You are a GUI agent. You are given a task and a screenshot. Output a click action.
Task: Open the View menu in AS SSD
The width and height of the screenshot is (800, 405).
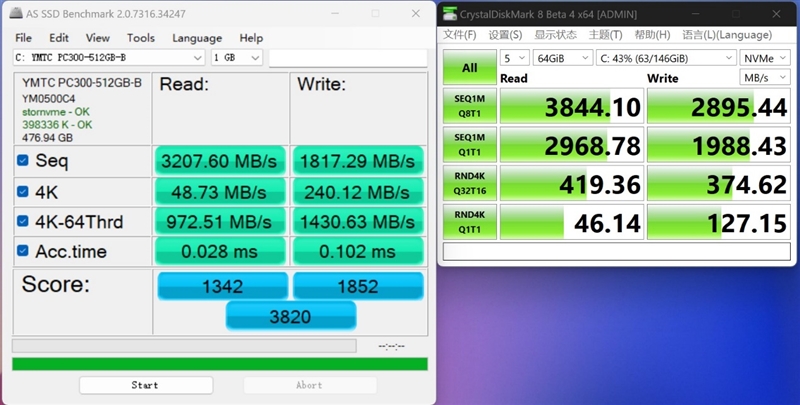point(97,38)
